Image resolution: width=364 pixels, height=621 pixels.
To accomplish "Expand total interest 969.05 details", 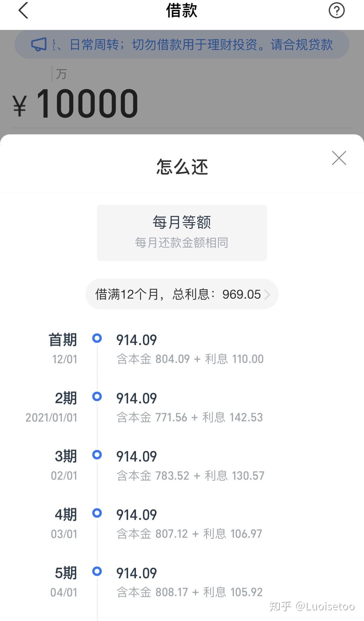I will (182, 294).
